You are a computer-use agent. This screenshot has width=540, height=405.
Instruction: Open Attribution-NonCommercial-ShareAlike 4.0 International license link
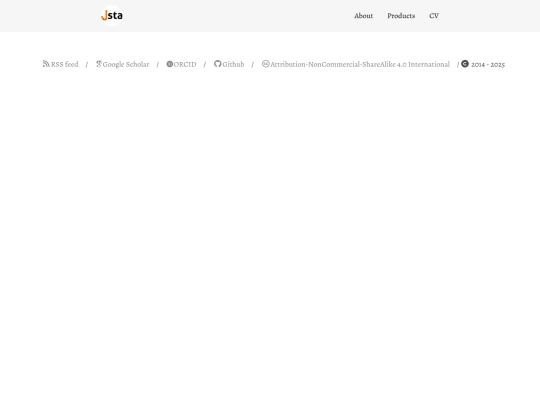click(x=360, y=64)
